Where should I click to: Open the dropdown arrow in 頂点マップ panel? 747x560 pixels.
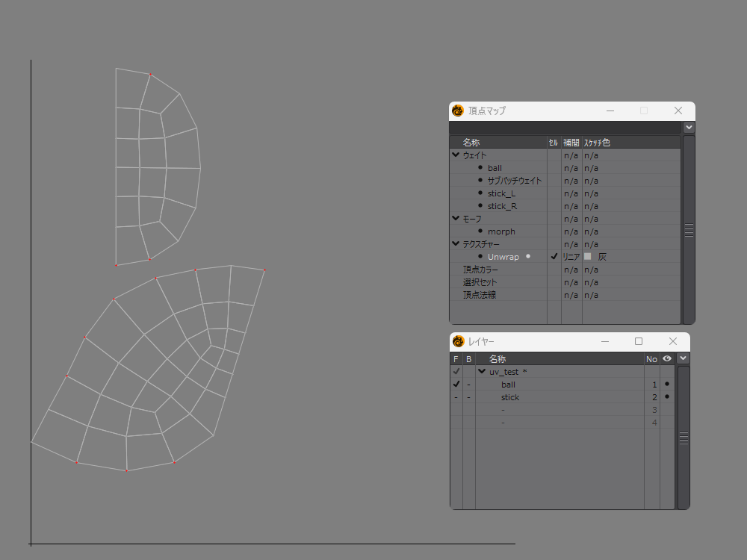689,128
